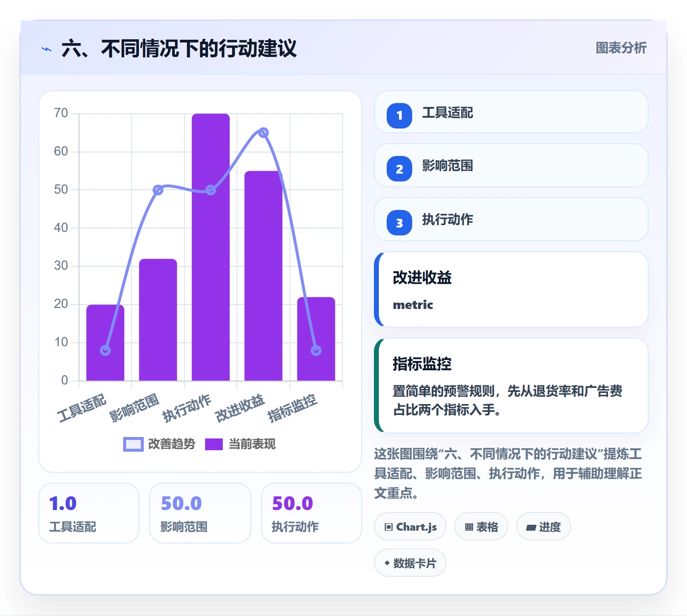Click the 影响范围 bar in chart
Screen dimensions: 687x616
[x=158, y=320]
